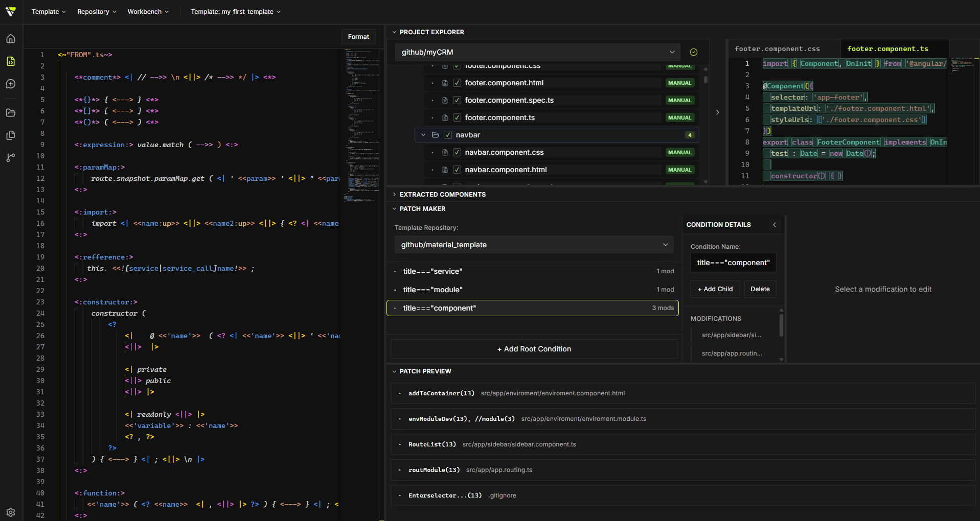Click file icon of navbar.component.css
Image resolution: width=980 pixels, height=521 pixels.
[x=445, y=152]
